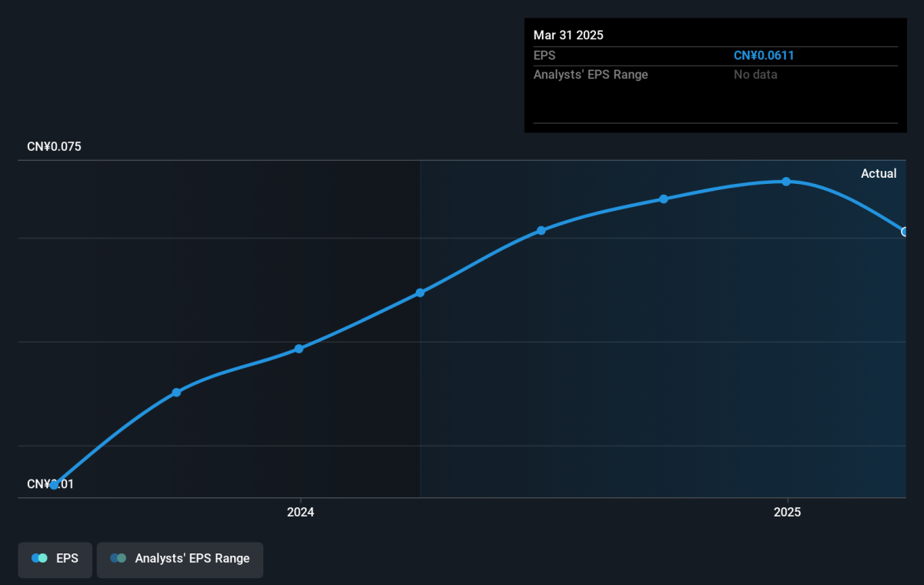Select the EPS legend dot icon

[x=40, y=557]
